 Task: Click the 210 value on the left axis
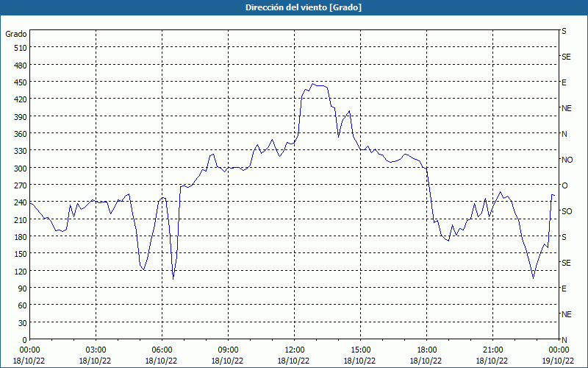coord(21,219)
